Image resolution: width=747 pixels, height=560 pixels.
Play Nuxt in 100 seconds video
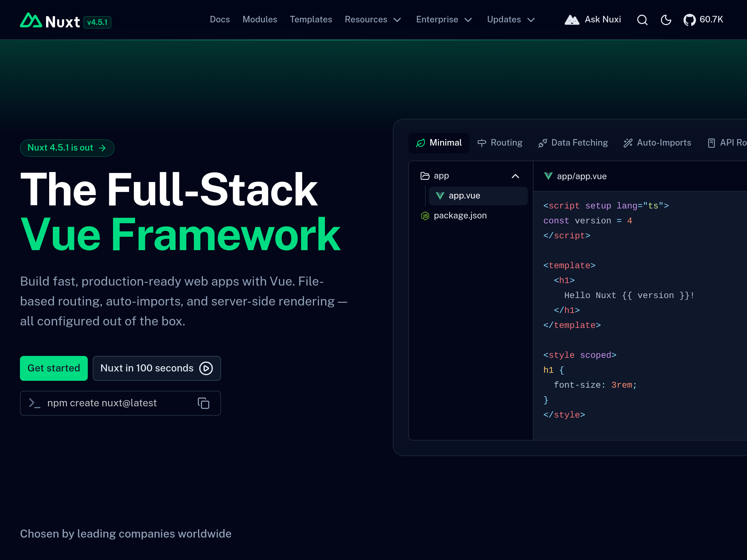click(157, 368)
